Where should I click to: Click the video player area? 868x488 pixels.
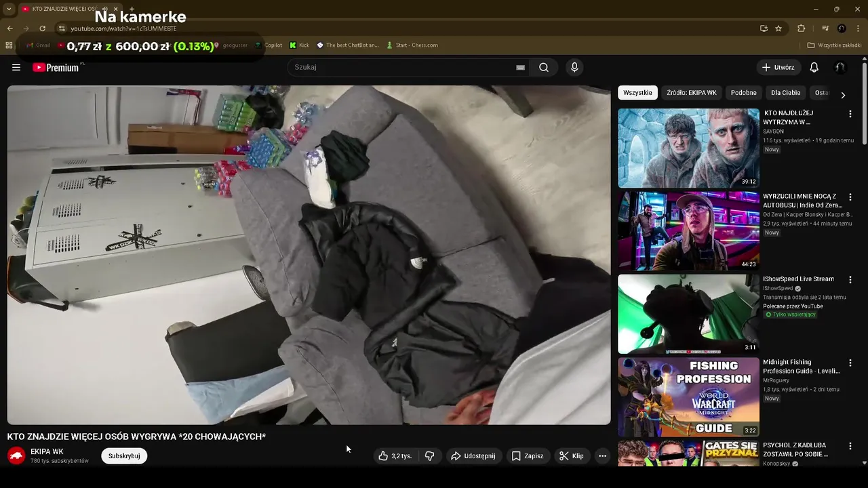point(309,255)
